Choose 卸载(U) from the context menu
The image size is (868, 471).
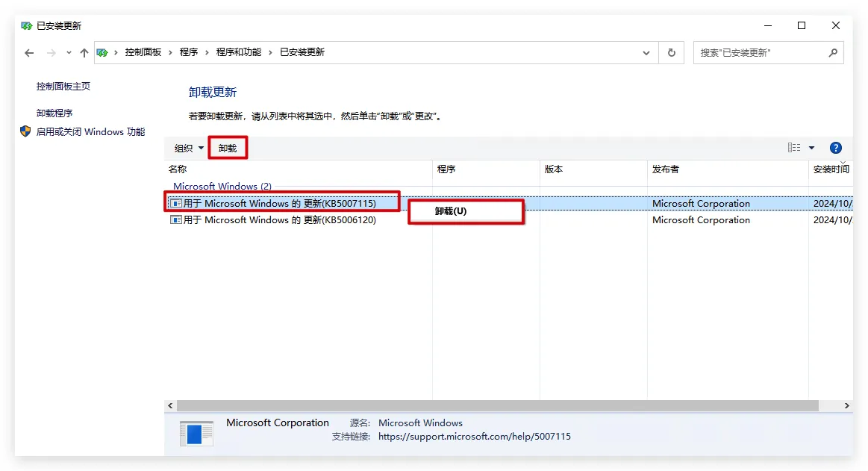pos(451,211)
